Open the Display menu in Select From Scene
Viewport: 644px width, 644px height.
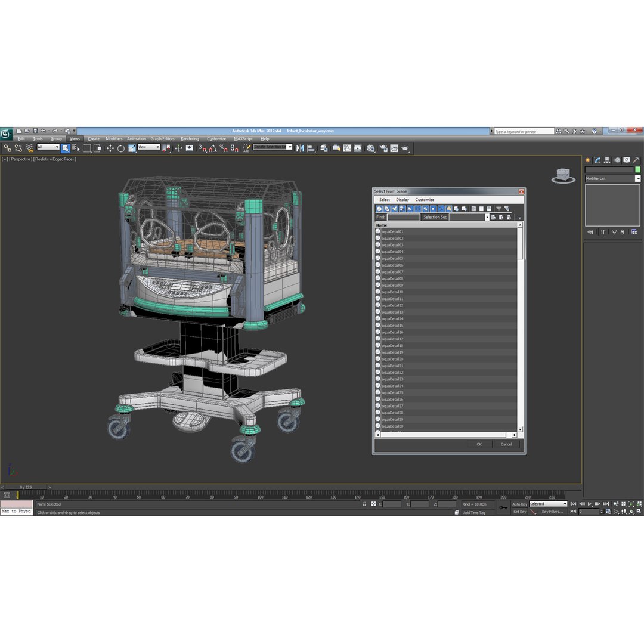[x=402, y=200]
